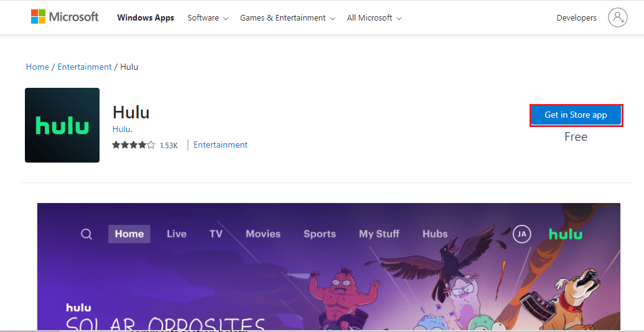Select the Windows Apps menu item
The height and width of the screenshot is (332, 644).
coord(146,18)
